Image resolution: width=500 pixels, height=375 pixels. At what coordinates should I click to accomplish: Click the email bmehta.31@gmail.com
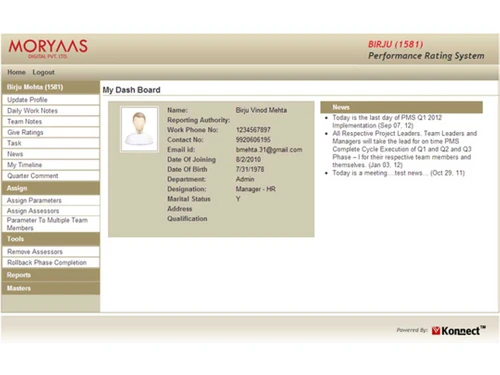tap(269, 150)
